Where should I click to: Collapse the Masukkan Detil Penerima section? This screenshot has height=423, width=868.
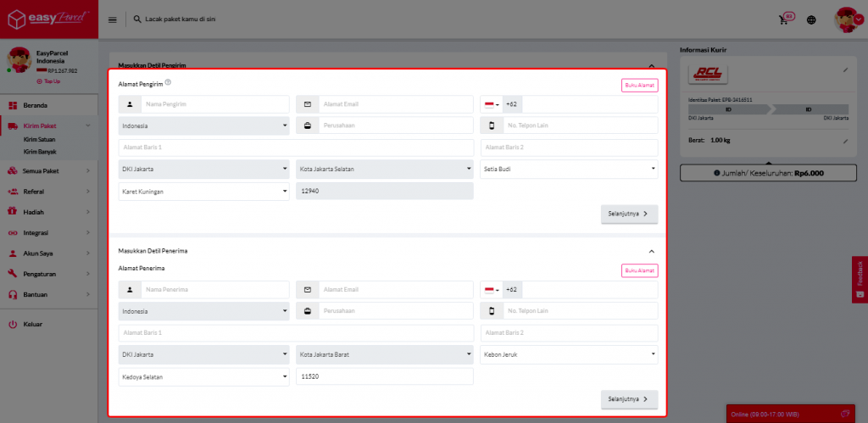click(x=651, y=252)
